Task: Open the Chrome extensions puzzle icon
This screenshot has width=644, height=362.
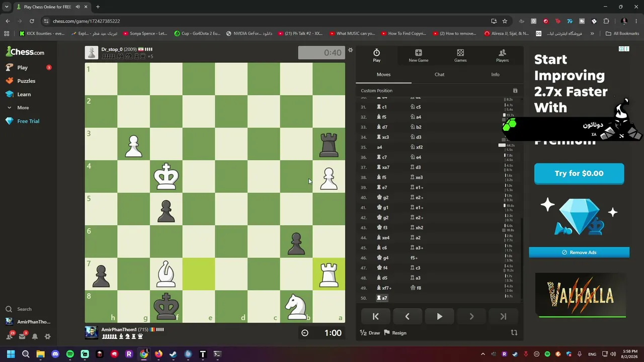Action: 606,21
